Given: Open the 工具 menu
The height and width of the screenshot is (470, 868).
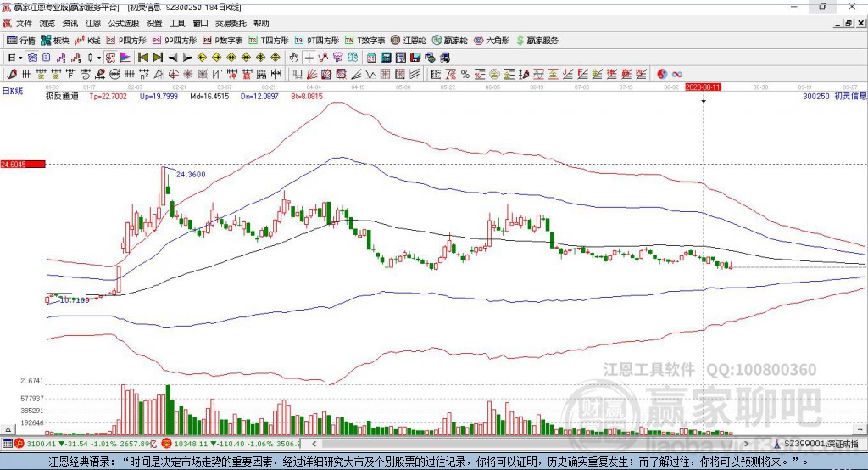Looking at the screenshot, I should click(177, 23).
